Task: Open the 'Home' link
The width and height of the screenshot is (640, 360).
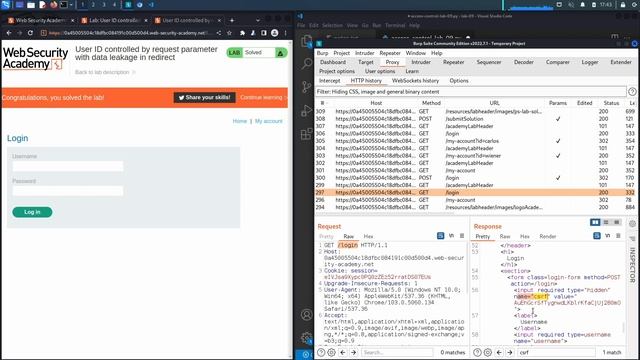Action: 240,121
